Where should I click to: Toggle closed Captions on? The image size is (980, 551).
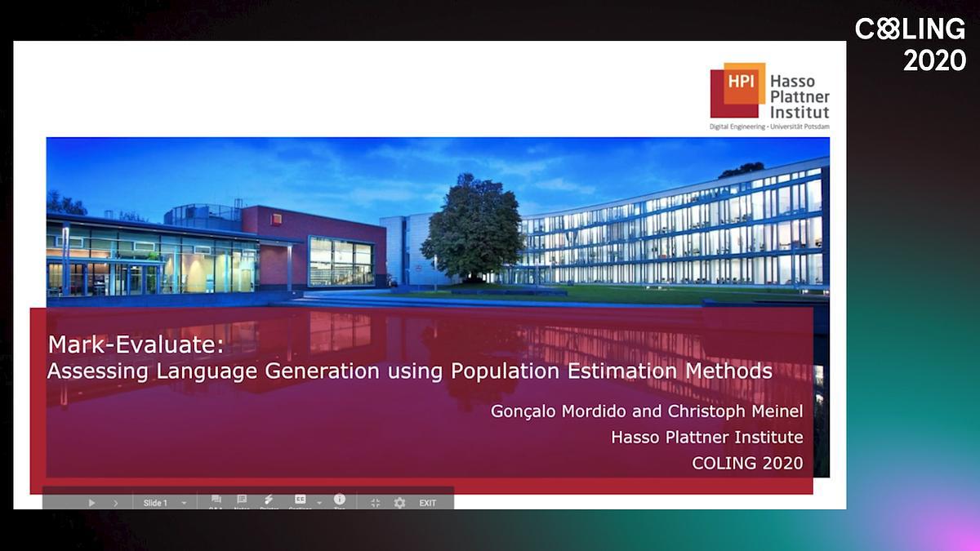coord(300,501)
